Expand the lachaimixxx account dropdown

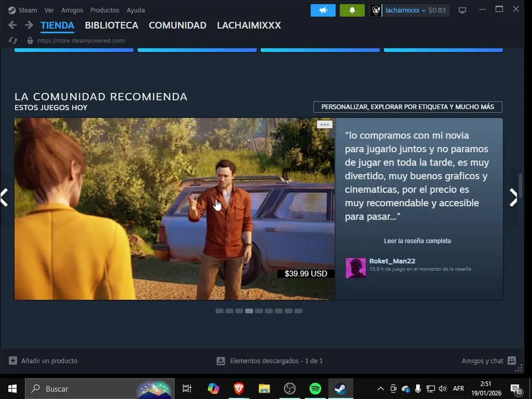click(x=406, y=10)
